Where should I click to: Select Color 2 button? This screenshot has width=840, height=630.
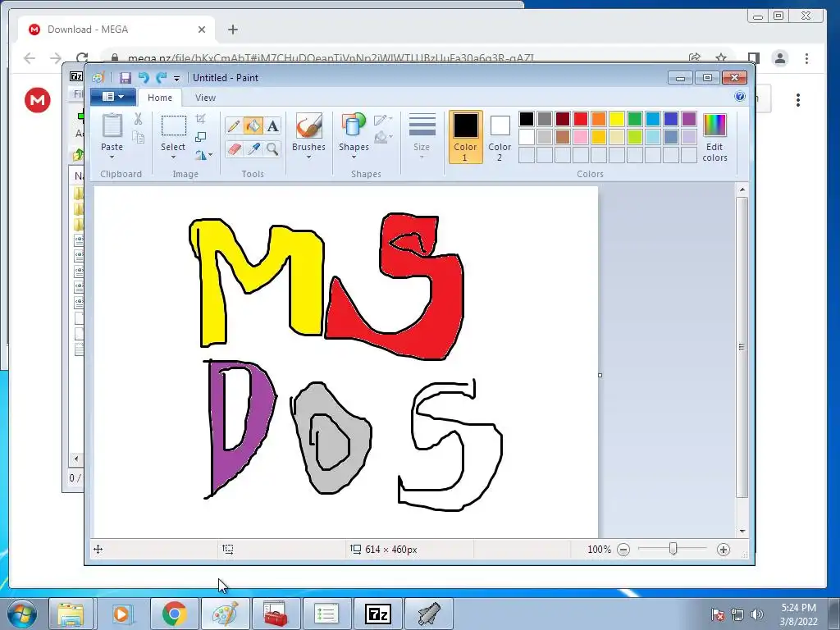[500, 137]
